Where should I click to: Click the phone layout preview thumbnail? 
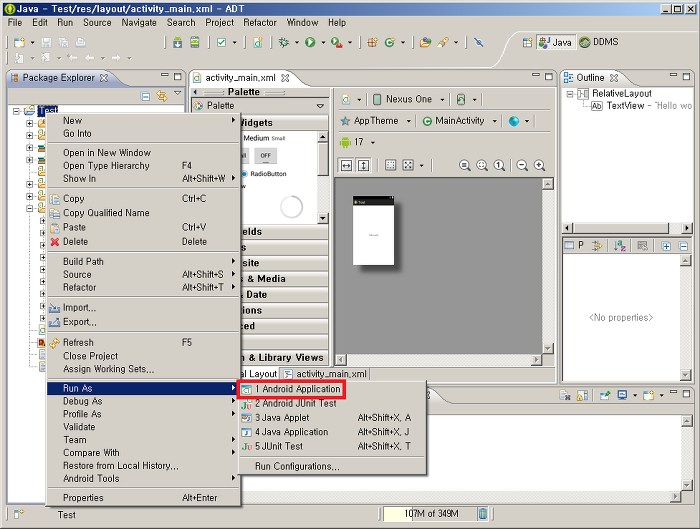pos(373,230)
